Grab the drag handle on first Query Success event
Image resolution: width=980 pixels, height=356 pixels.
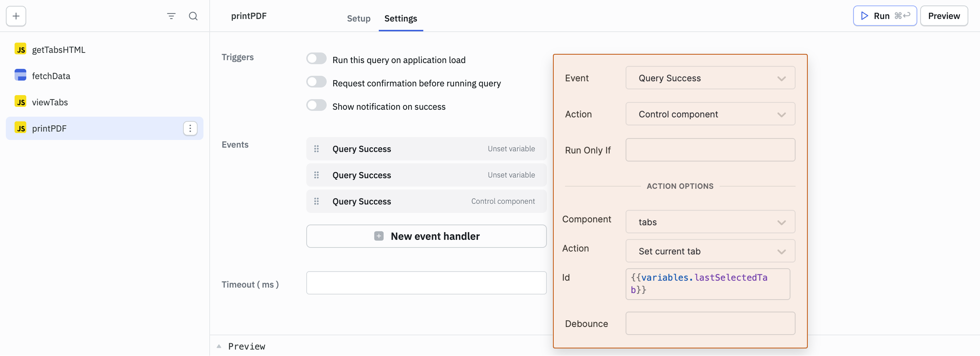tap(317, 149)
